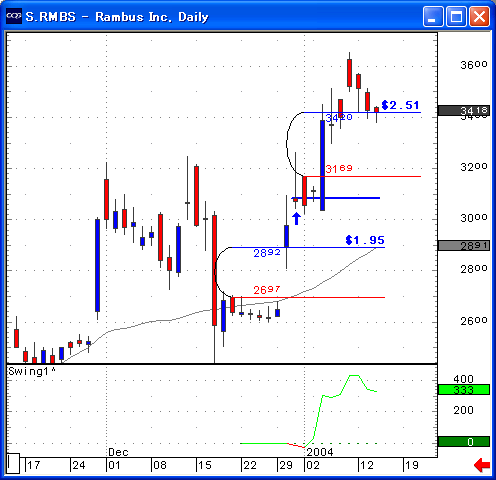Image resolution: width=496 pixels, height=480 pixels.
Task: Click the 2891 moving average price label
Action: click(464, 246)
